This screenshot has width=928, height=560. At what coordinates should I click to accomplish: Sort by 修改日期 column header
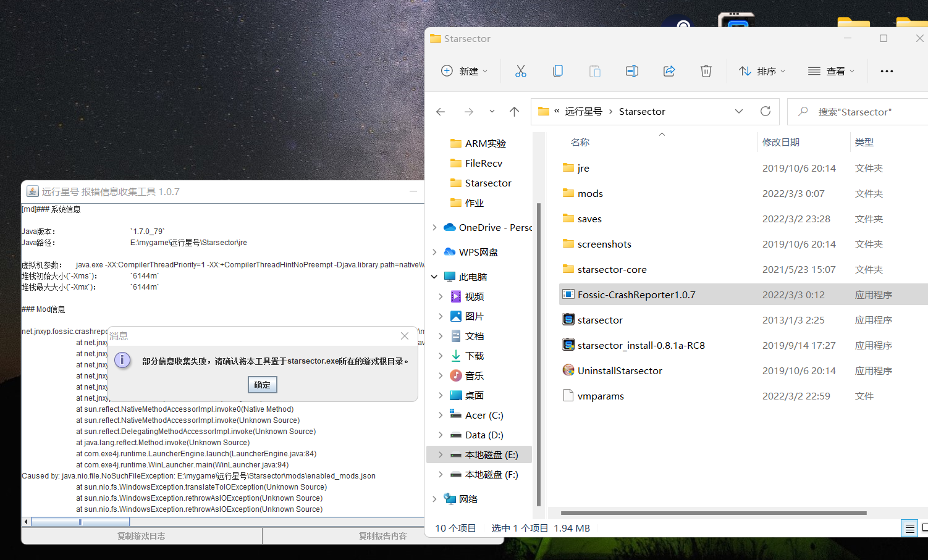point(781,143)
